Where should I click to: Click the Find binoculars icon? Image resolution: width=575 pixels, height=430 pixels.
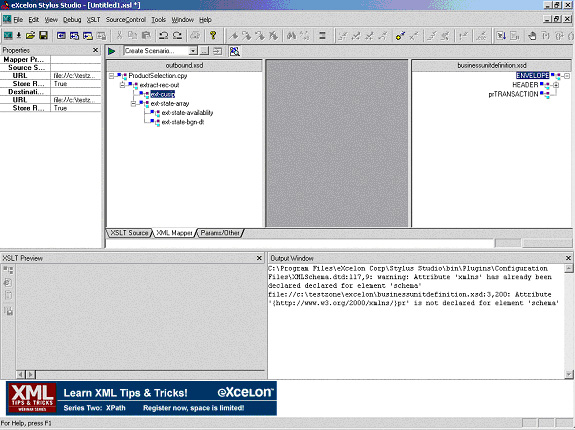pos(292,36)
